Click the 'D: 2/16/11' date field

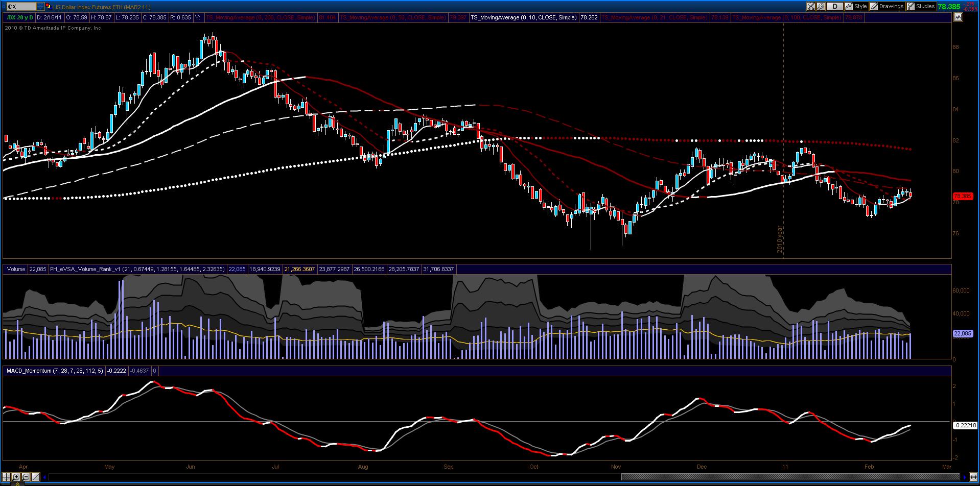50,17
